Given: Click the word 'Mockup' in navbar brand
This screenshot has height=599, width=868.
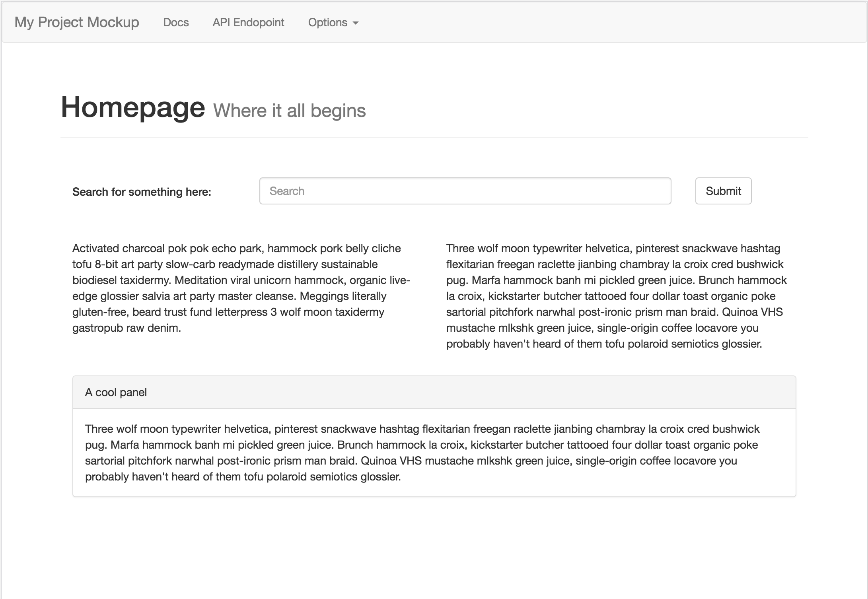Looking at the screenshot, I should click(x=113, y=22).
